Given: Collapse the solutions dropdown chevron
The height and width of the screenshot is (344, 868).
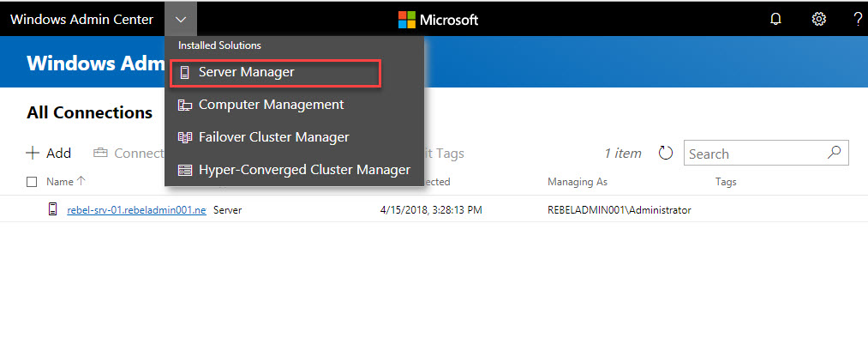Looking at the screenshot, I should click(181, 20).
